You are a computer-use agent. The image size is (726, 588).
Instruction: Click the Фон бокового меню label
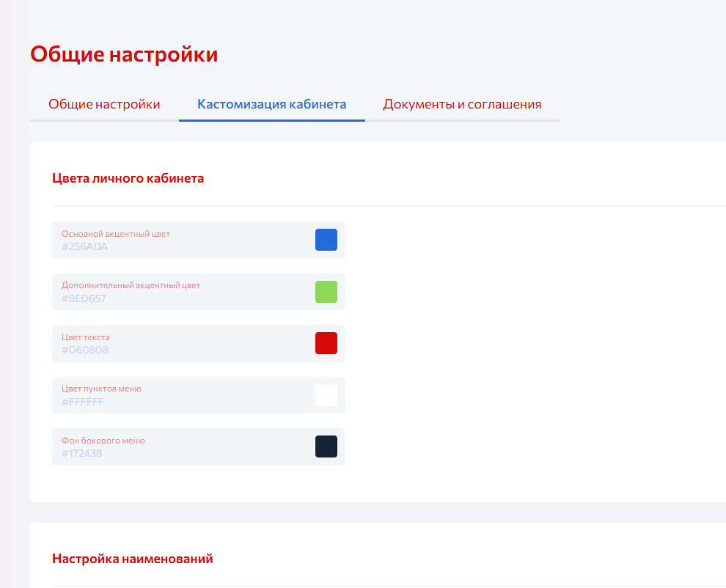coord(103,441)
